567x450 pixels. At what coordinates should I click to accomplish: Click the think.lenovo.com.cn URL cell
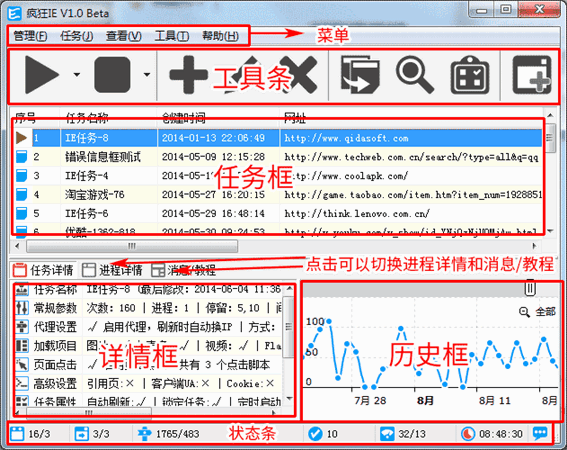(x=357, y=213)
